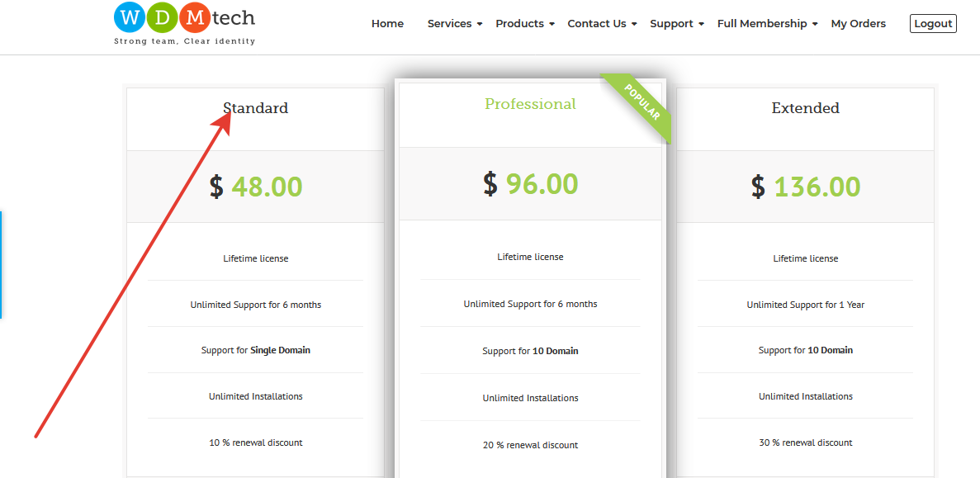Select the Professional plan heading
Screen dimensions: 980x478
[531, 104]
